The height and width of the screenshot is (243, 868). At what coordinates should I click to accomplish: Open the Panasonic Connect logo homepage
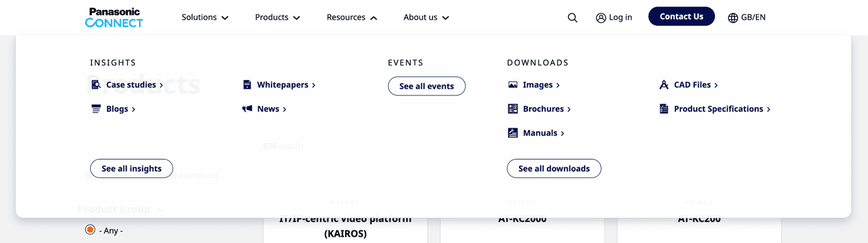coord(114,18)
